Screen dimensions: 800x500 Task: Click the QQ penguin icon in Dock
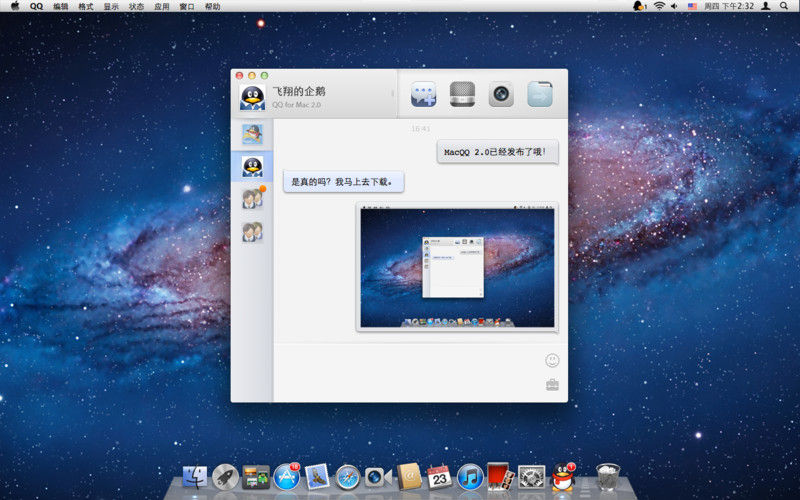click(563, 477)
